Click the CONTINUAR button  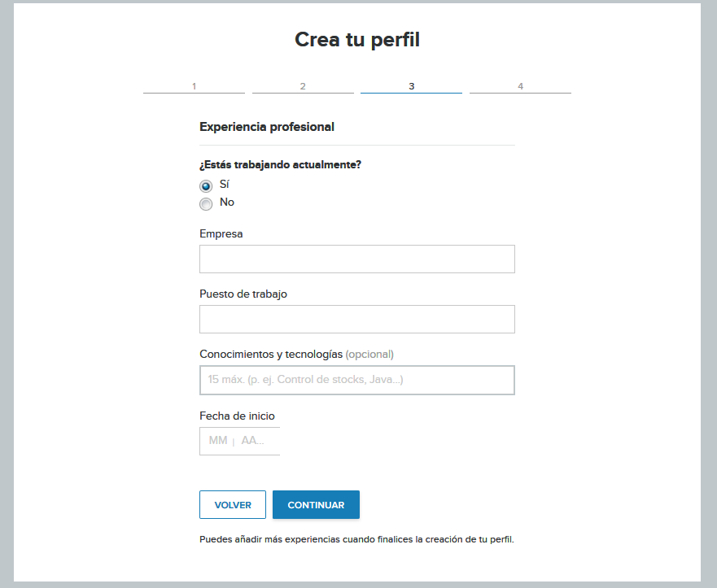[x=316, y=505]
